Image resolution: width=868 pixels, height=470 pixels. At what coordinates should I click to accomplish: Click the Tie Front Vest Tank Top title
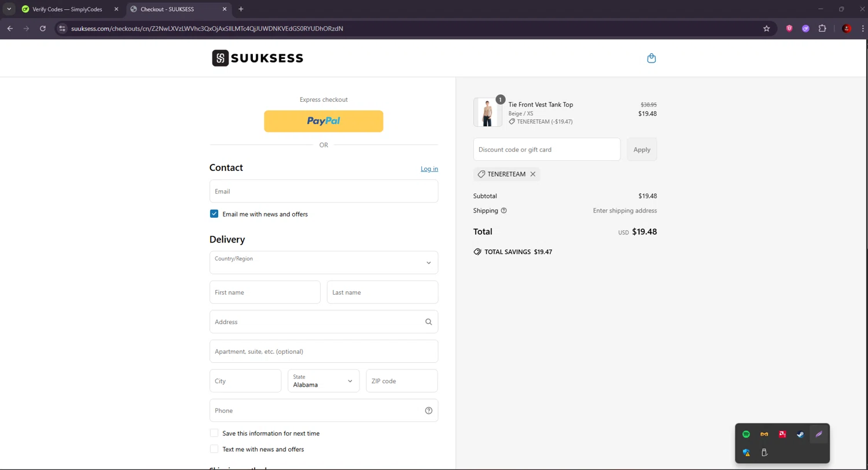[540, 105]
